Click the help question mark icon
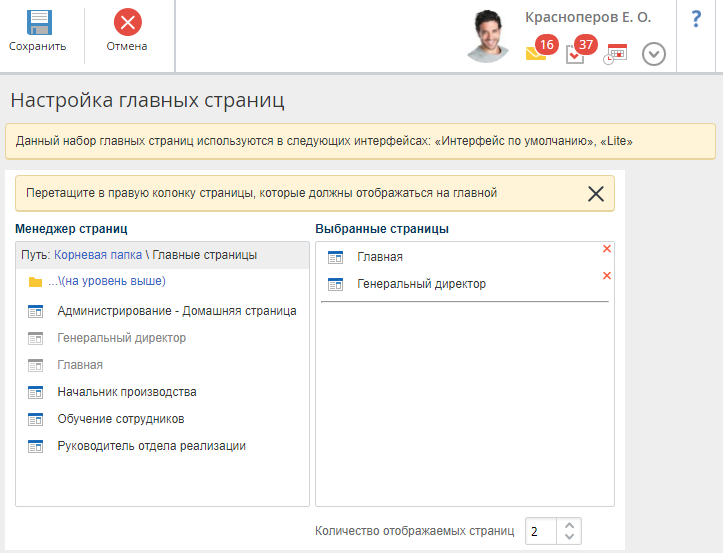 tap(696, 19)
